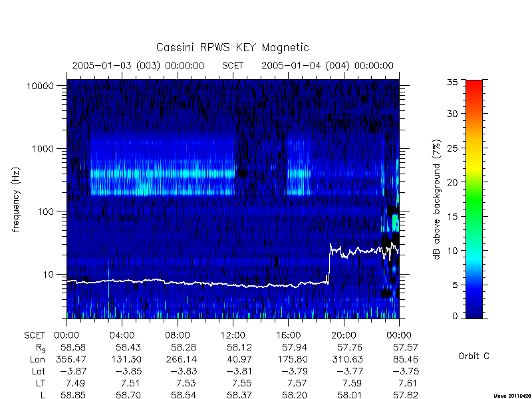Screen dimensions: 532x399
Task: Click the plot title "Cassini RPWS KEY Magnetic"
Action: pyautogui.click(x=232, y=47)
